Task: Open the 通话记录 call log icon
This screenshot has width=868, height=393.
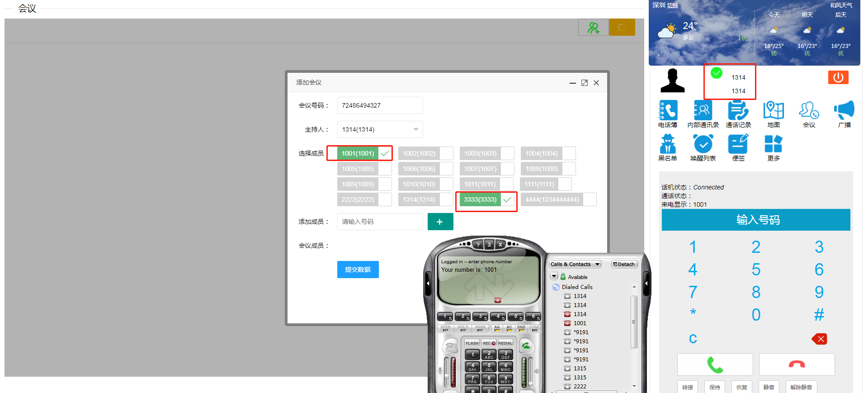Action: [x=738, y=110]
